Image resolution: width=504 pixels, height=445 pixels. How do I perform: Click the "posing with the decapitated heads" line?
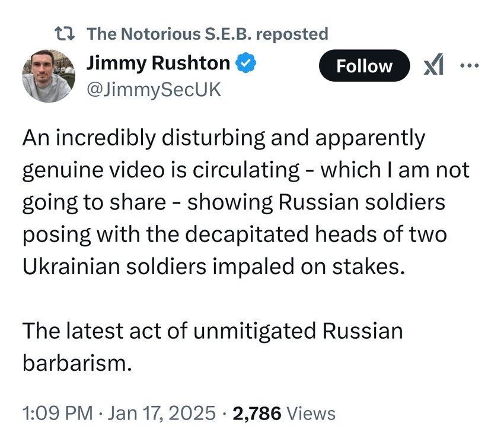[234, 234]
